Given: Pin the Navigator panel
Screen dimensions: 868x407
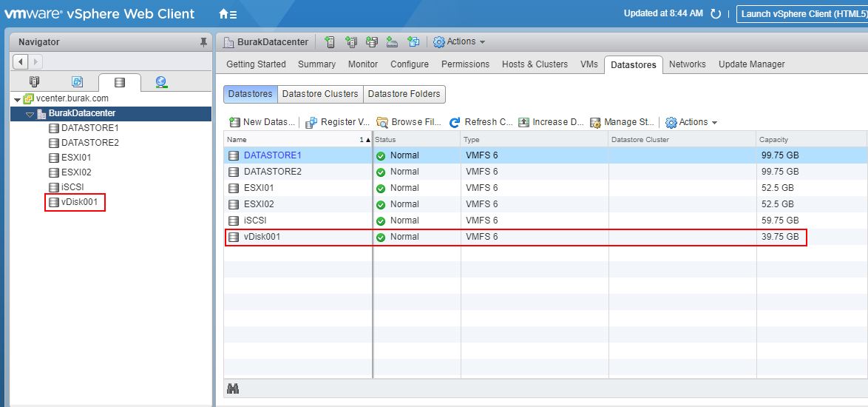Looking at the screenshot, I should coord(203,42).
